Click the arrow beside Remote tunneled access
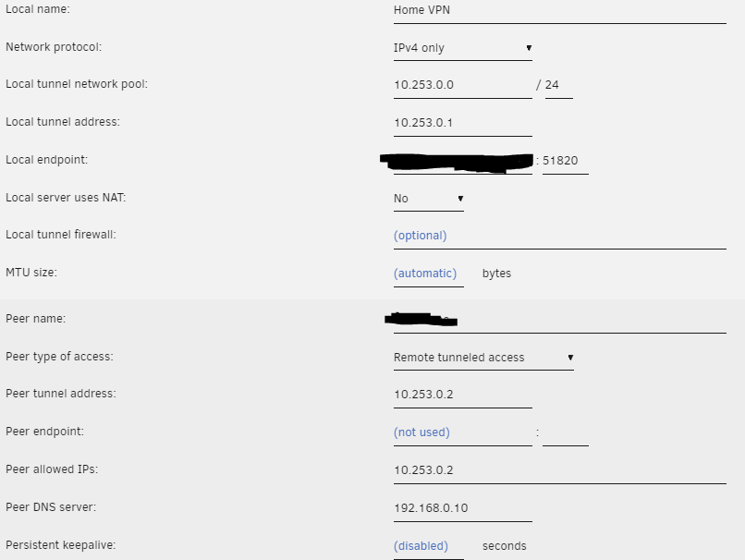745x560 pixels. [x=570, y=358]
